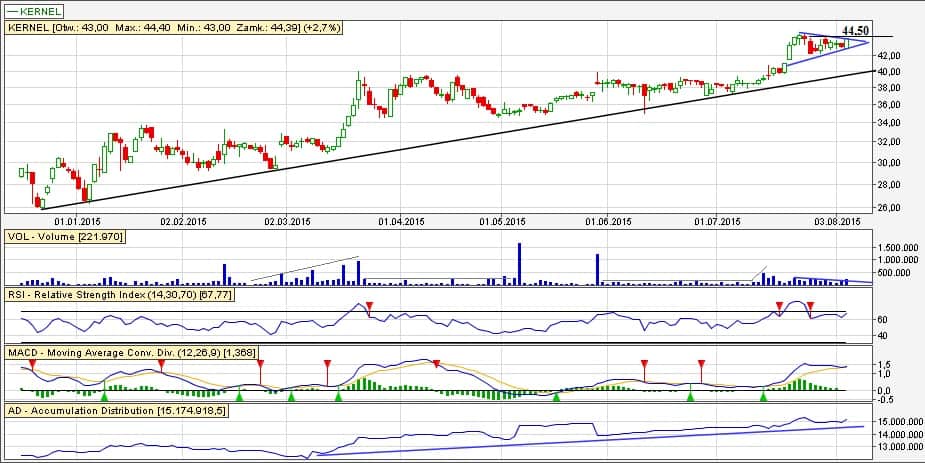Click the last red RSI sell marker

tap(811, 304)
